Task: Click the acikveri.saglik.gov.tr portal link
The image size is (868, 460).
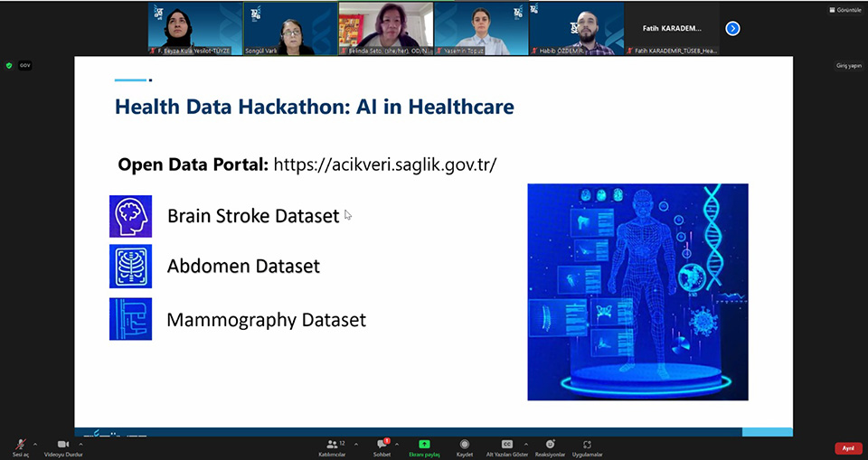Action: [384, 164]
